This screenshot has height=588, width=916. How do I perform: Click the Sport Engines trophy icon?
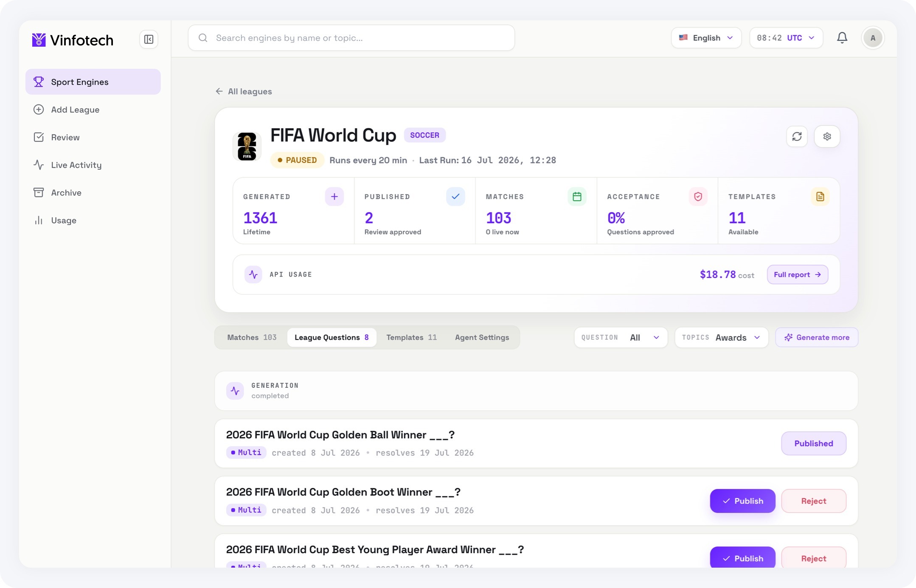coord(39,82)
